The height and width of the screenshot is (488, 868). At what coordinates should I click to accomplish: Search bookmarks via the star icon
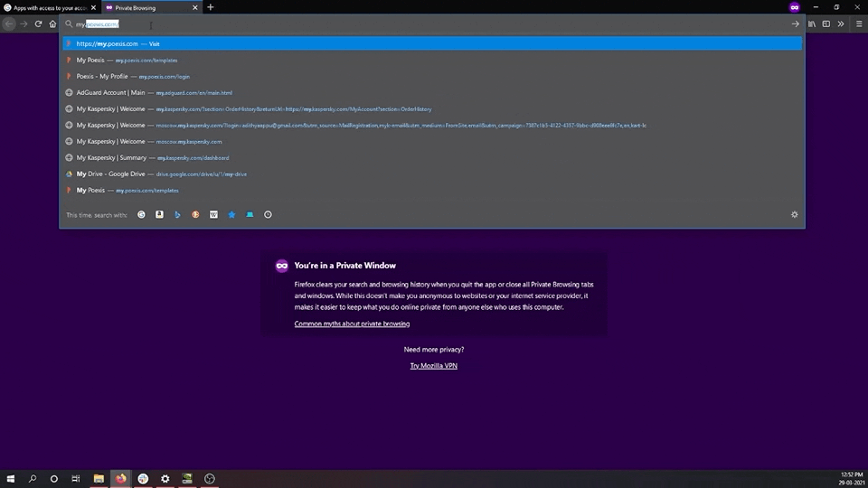232,215
